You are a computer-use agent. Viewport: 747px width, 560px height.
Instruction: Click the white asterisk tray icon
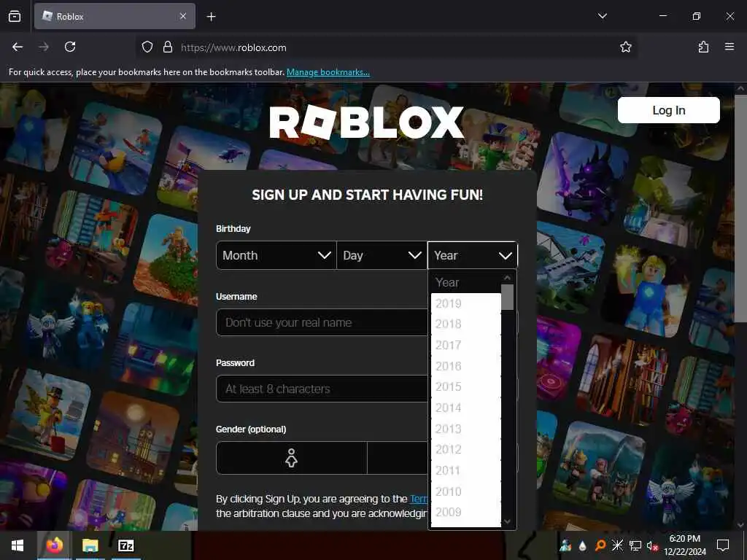click(x=617, y=545)
